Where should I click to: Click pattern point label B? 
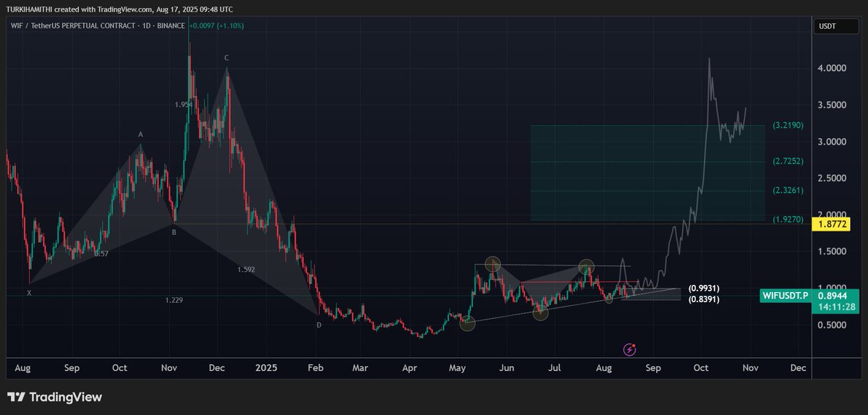click(174, 232)
